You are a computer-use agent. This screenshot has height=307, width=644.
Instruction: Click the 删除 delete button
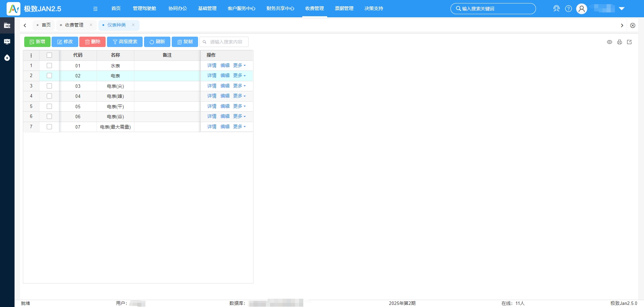click(x=92, y=42)
